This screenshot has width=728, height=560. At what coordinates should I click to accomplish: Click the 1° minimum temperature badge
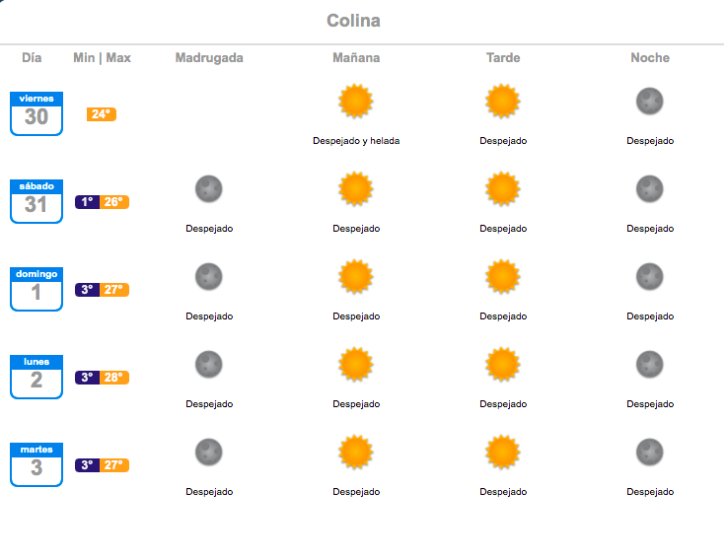pyautogui.click(x=87, y=202)
